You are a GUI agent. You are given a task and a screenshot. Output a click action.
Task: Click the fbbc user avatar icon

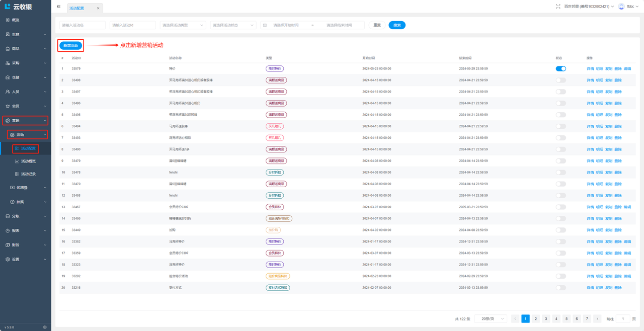tap(621, 7)
